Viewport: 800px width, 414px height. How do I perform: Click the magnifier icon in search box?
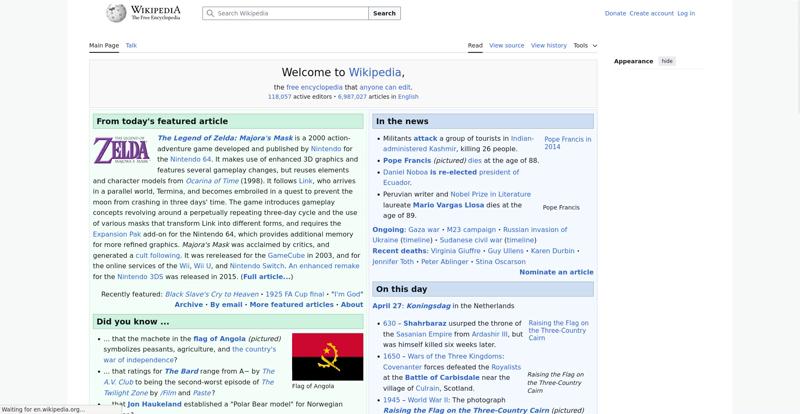[x=210, y=13]
